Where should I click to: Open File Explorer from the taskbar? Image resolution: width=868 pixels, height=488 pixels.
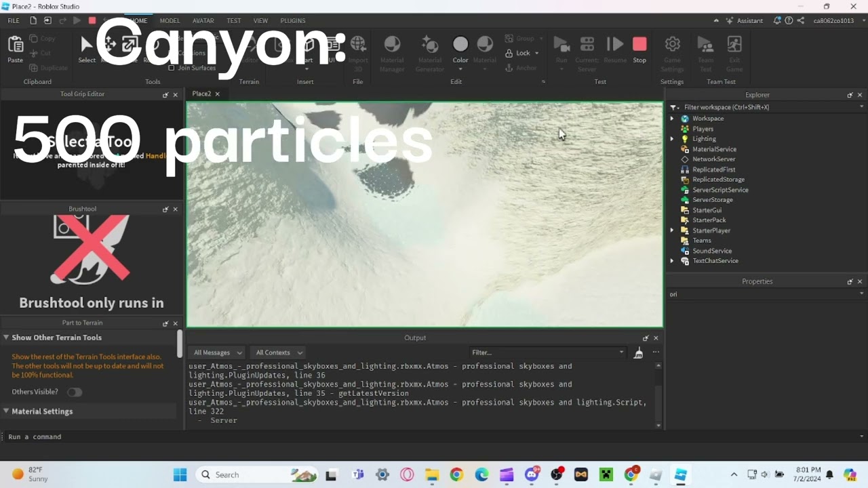tap(431, 474)
